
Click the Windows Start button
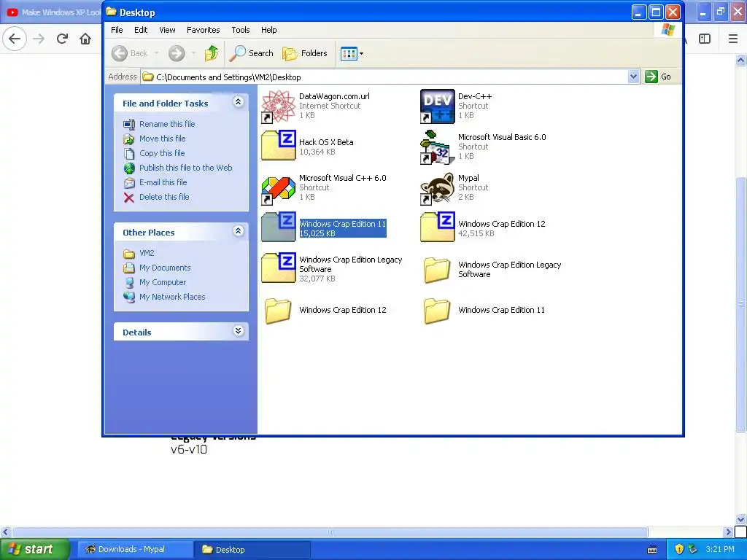(34, 549)
